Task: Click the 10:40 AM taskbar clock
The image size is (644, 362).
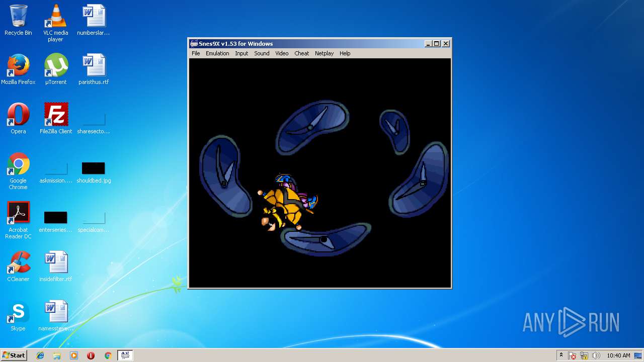Action: (x=618, y=355)
